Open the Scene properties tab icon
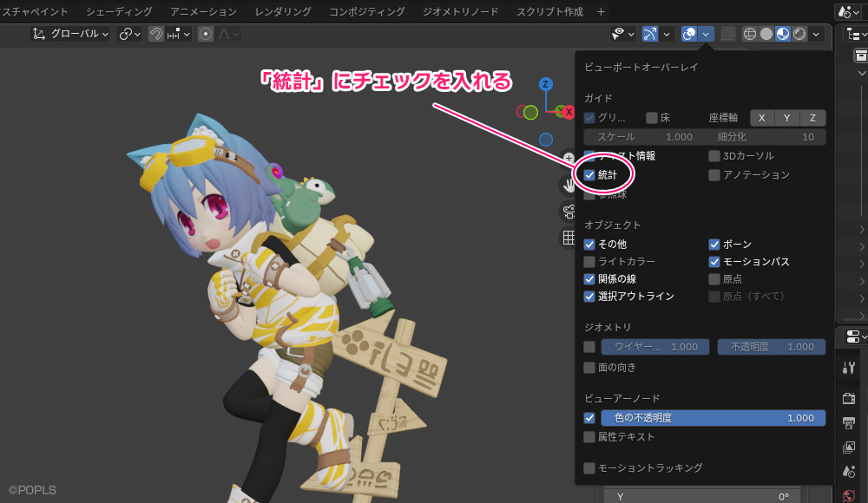Viewport: 868px width, 503px height. tap(849, 472)
